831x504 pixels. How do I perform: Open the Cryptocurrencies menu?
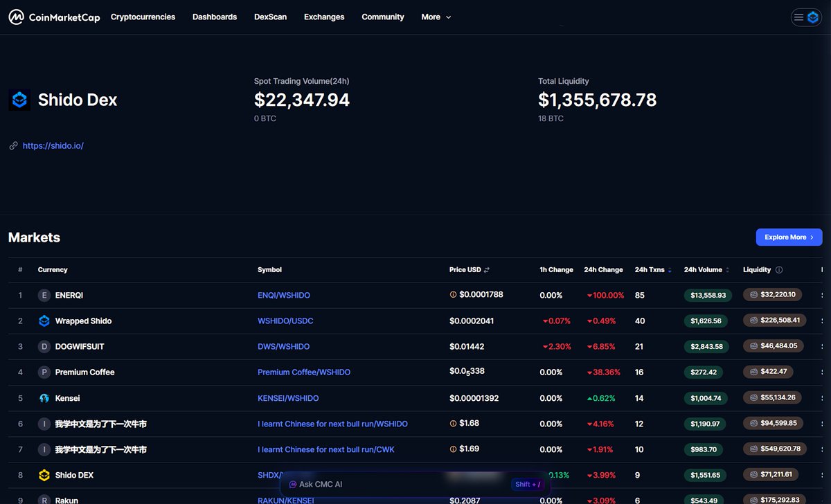[143, 17]
